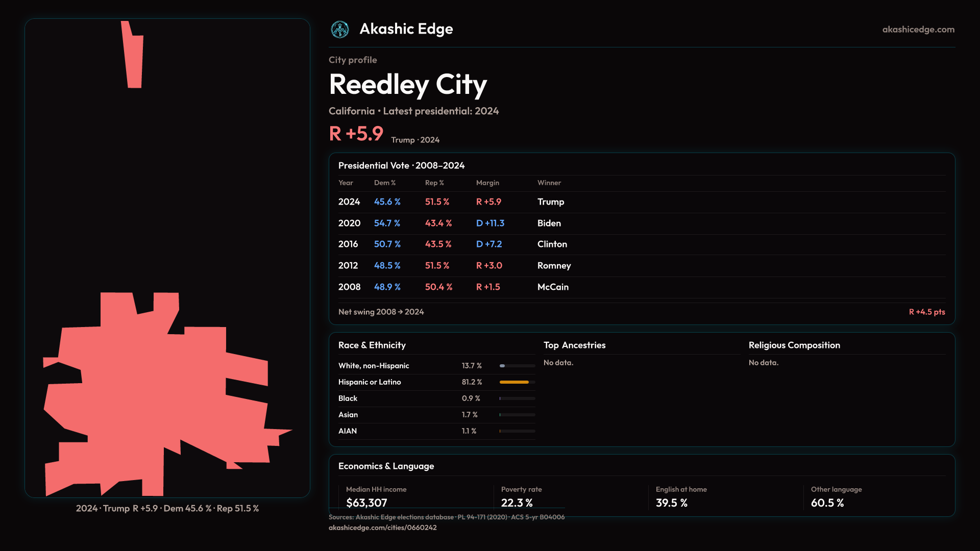980x551 pixels.
Task: Click the Margin column header
Action: pos(487,183)
